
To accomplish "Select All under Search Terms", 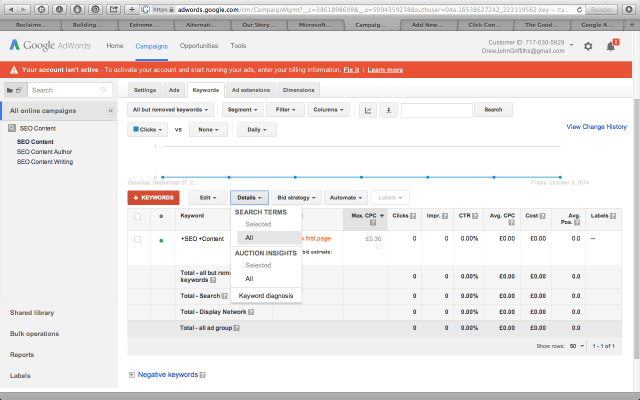I will click(x=269, y=238).
